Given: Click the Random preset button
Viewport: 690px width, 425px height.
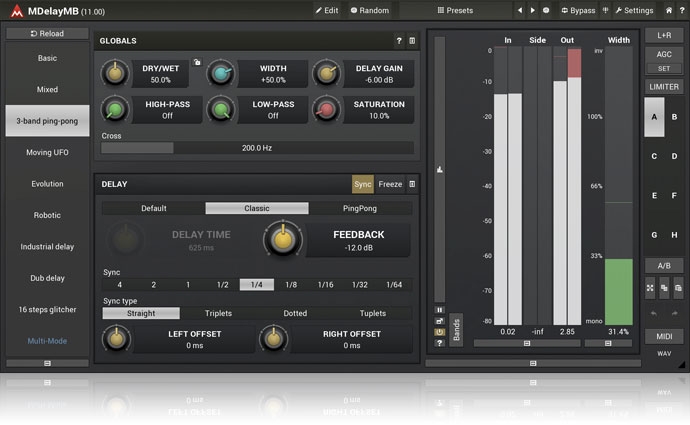Looking at the screenshot, I should 370,10.
